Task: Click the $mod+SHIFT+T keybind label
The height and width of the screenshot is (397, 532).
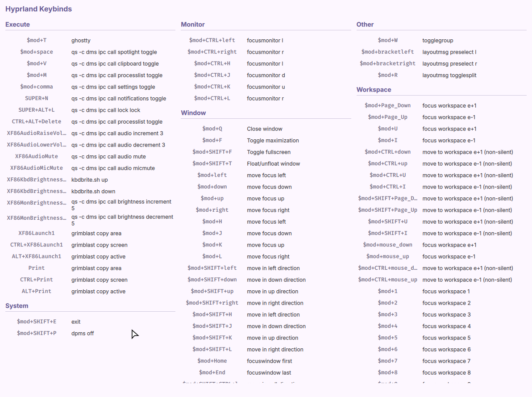Action: coord(212,163)
